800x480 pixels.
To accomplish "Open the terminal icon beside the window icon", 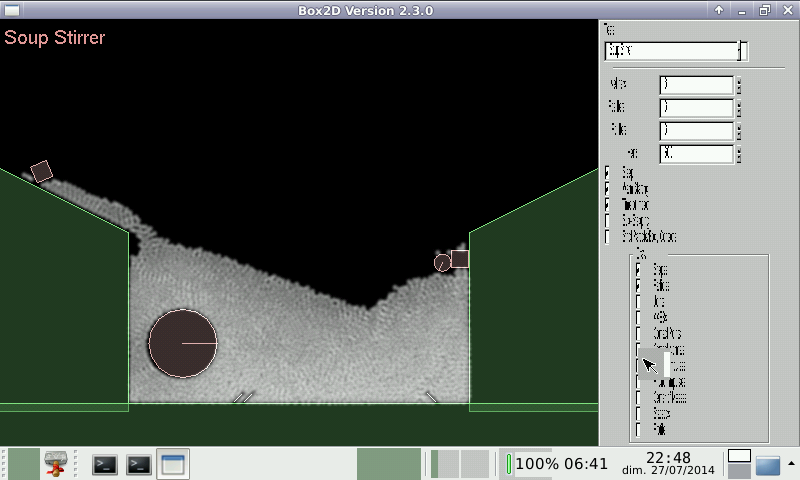I will 139,464.
